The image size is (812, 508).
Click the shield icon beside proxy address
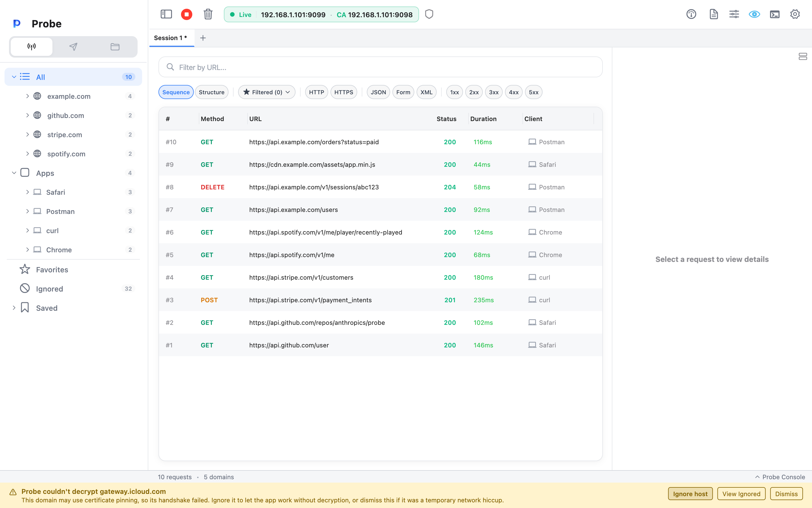point(429,14)
